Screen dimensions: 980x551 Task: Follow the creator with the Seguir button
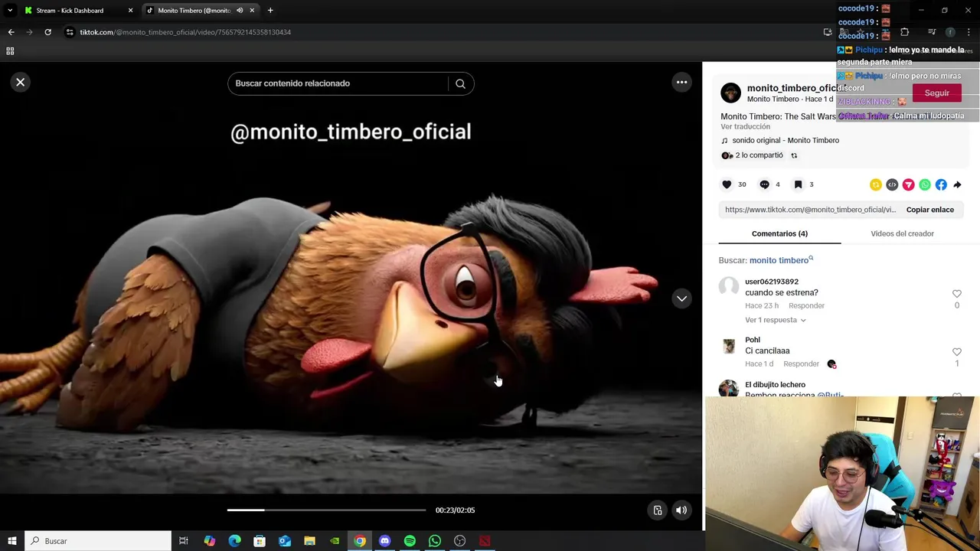click(x=936, y=93)
